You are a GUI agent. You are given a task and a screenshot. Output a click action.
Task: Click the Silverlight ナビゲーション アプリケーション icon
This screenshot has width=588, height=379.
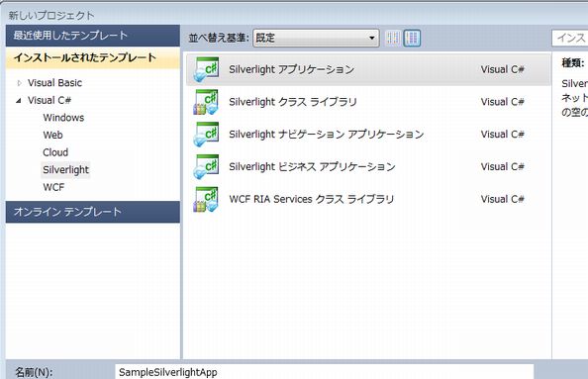(x=206, y=135)
